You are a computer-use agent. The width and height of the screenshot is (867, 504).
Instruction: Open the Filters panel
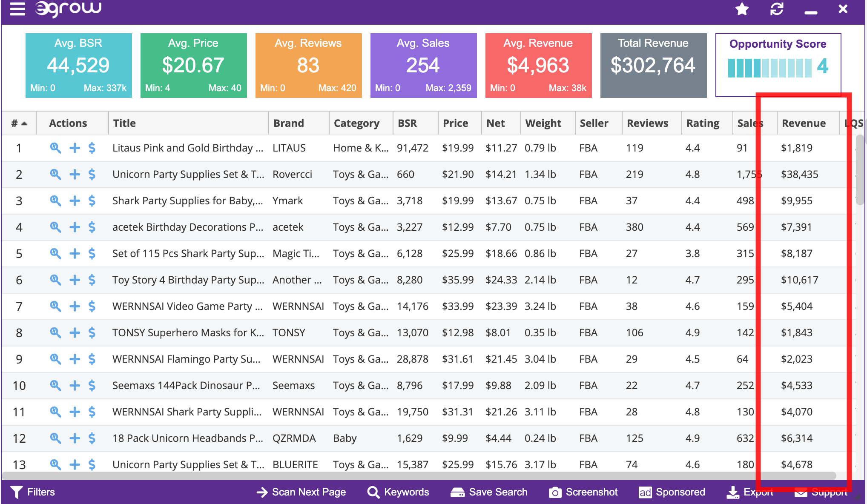pos(33,492)
